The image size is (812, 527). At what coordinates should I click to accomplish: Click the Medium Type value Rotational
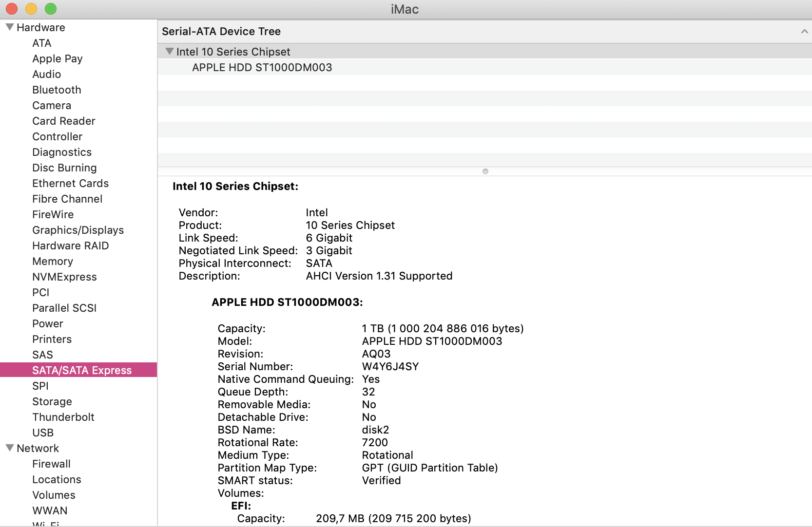(387, 455)
